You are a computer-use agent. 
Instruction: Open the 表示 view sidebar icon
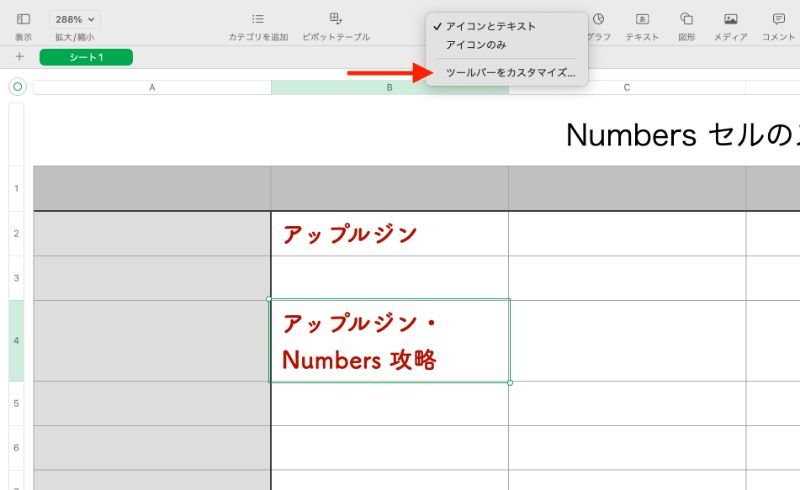click(23, 19)
